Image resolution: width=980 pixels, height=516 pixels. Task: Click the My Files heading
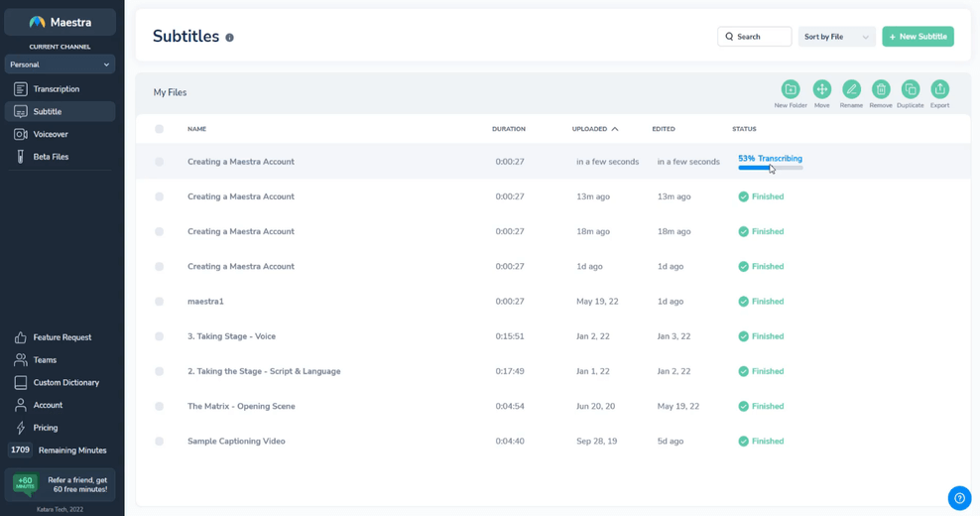point(170,92)
